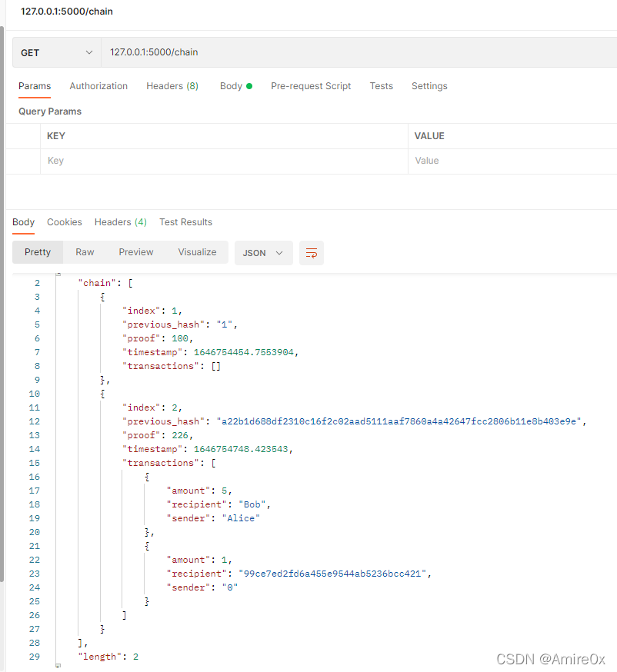This screenshot has width=617, height=672.
Task: Toggle word wrap icon in response toolbar
Action: click(312, 253)
